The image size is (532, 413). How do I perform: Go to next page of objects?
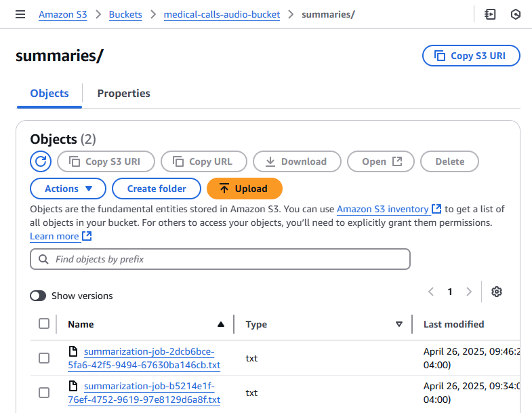click(x=469, y=292)
